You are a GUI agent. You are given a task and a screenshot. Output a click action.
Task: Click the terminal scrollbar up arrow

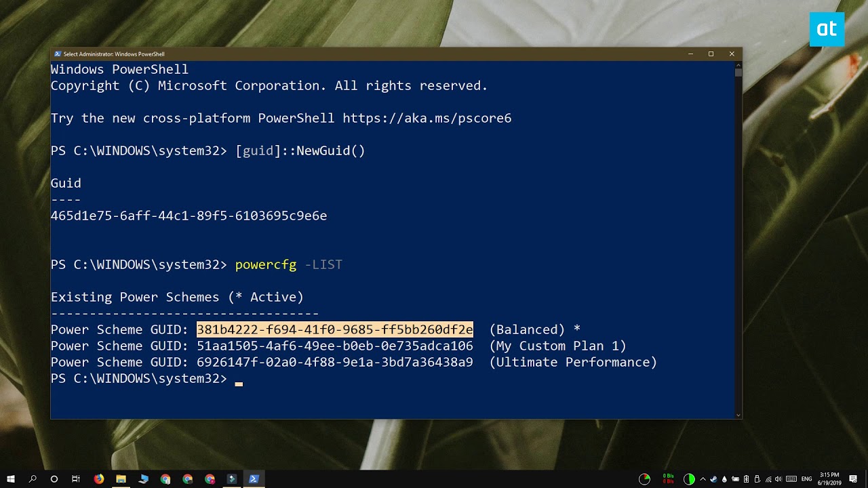(x=738, y=64)
